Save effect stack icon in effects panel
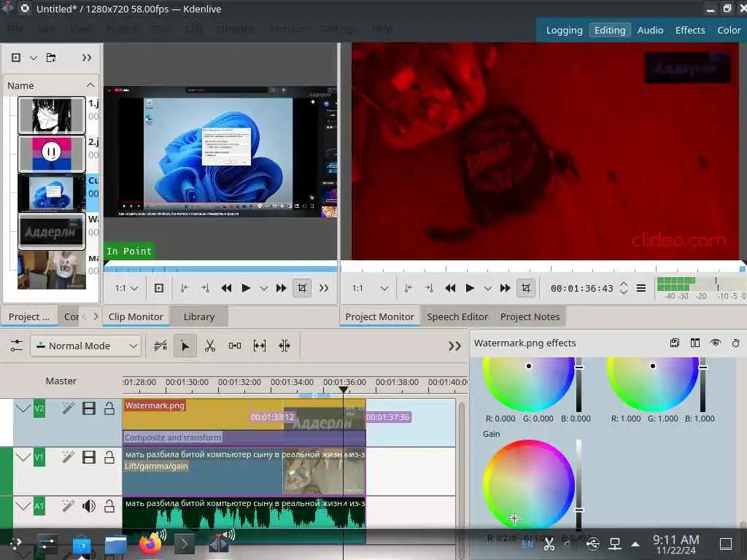 (674, 343)
